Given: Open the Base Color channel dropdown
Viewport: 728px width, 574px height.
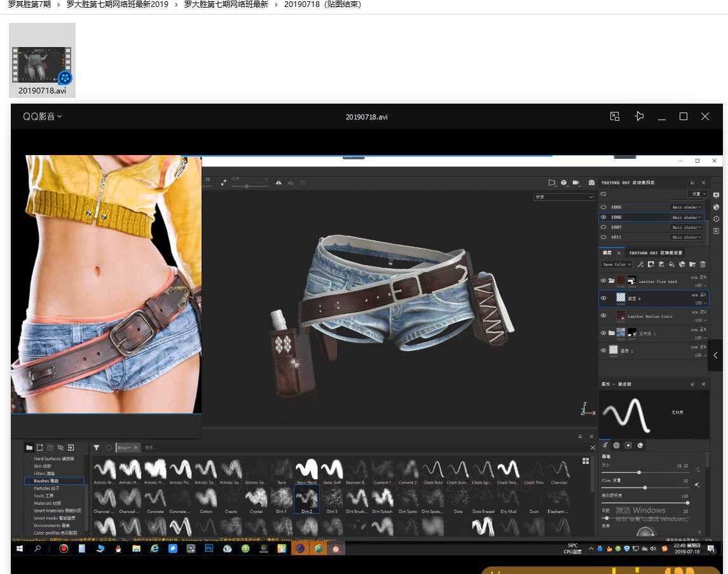Looking at the screenshot, I should [x=616, y=264].
